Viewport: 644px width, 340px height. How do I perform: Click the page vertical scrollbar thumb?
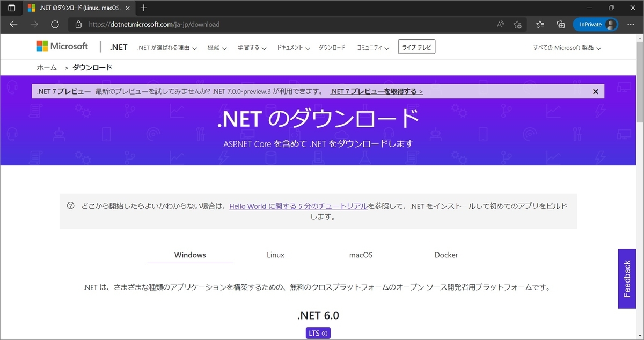coord(640,83)
